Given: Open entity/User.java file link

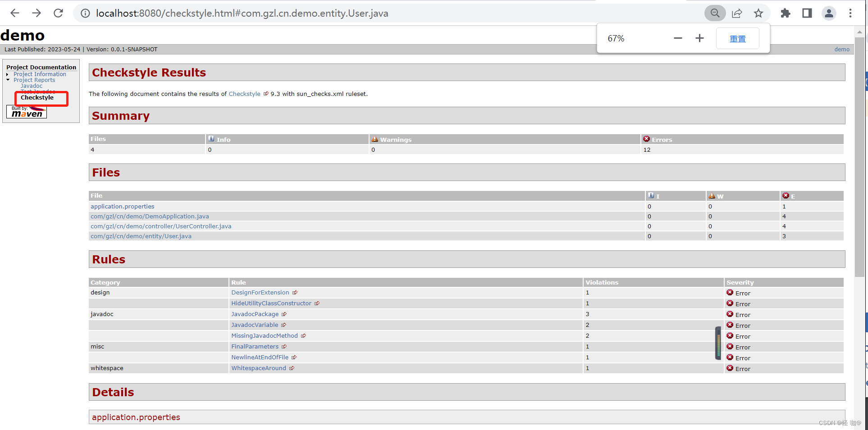Looking at the screenshot, I should click(x=141, y=236).
